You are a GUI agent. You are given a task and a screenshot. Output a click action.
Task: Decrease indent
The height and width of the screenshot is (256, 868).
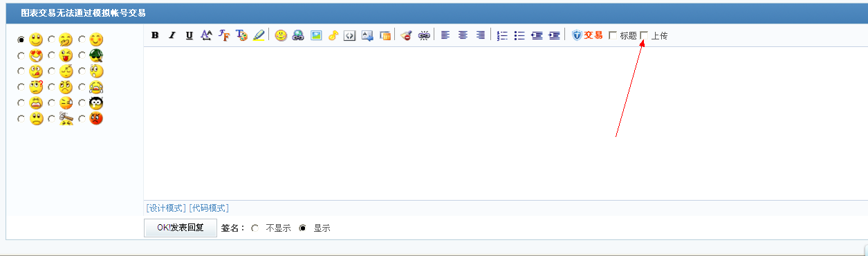[537, 35]
